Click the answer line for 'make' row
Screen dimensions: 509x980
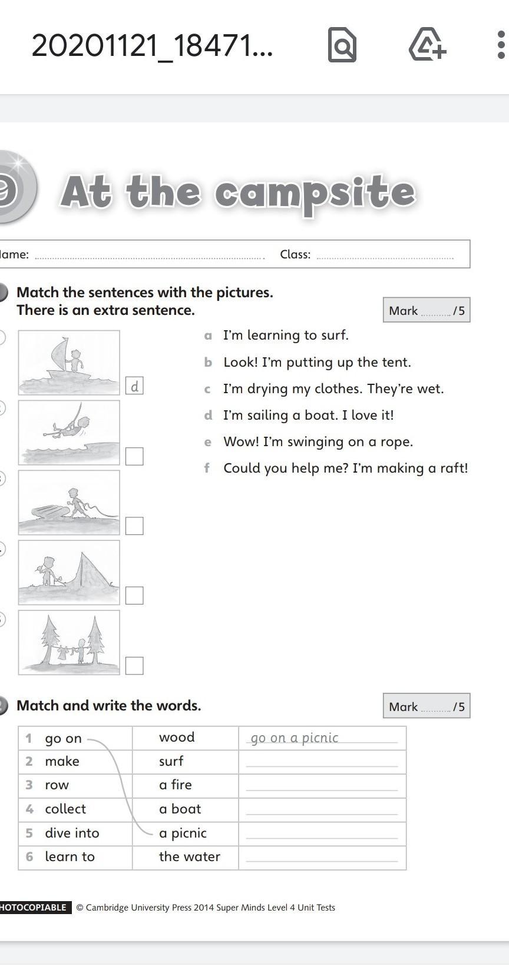coord(322,762)
